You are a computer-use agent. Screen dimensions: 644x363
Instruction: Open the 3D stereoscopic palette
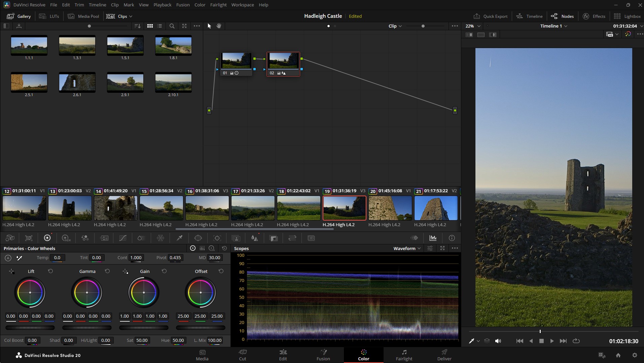(311, 238)
